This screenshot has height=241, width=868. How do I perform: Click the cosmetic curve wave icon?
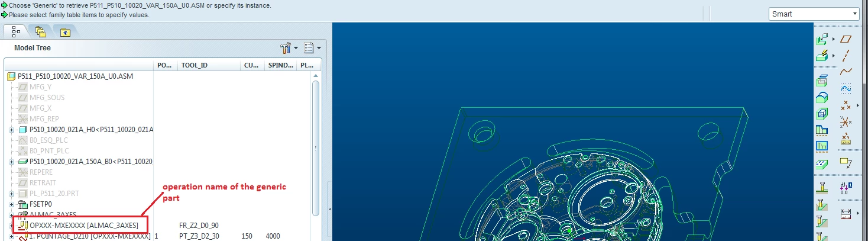[x=846, y=88]
